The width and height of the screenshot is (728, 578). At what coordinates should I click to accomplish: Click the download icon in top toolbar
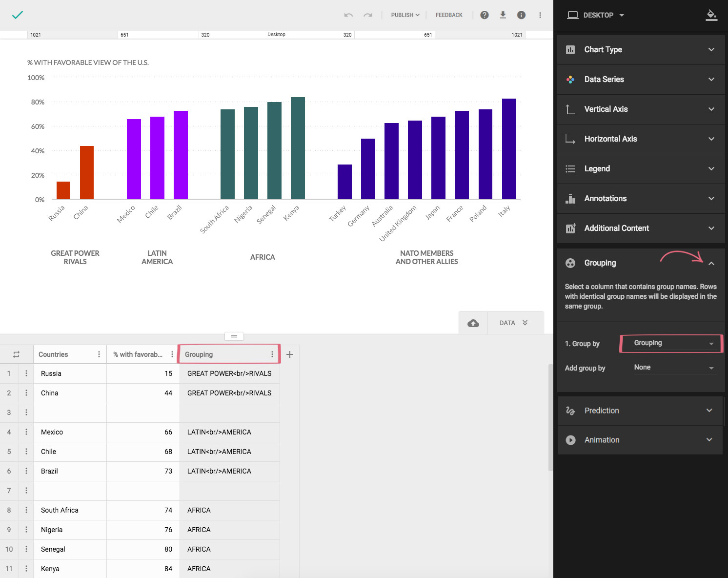point(503,15)
